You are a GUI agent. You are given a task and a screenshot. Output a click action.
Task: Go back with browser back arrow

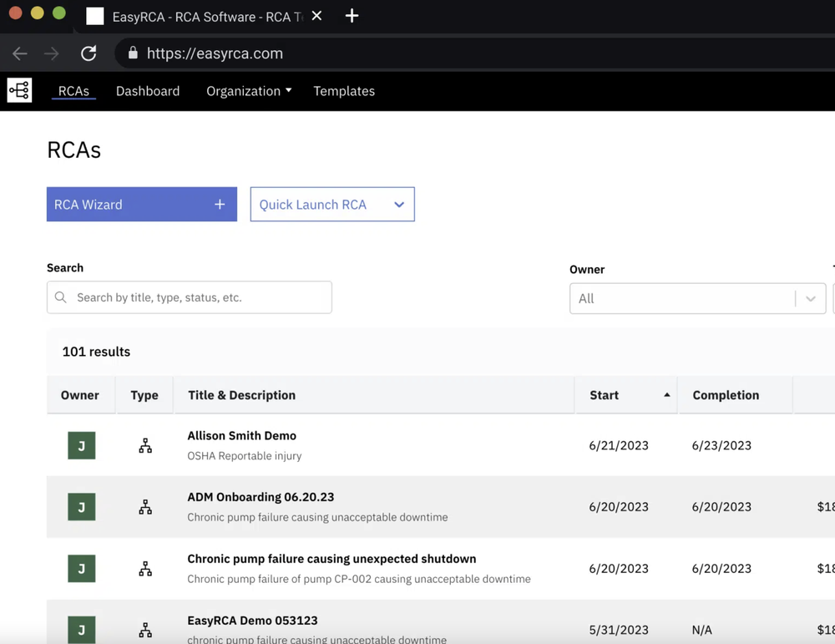[20, 53]
